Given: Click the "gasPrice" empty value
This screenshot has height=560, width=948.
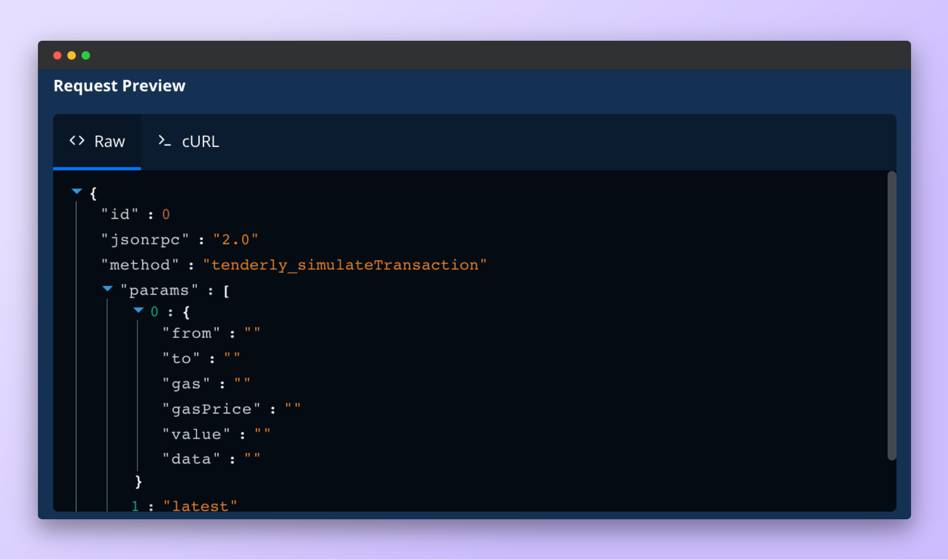Looking at the screenshot, I should pyautogui.click(x=292, y=408).
